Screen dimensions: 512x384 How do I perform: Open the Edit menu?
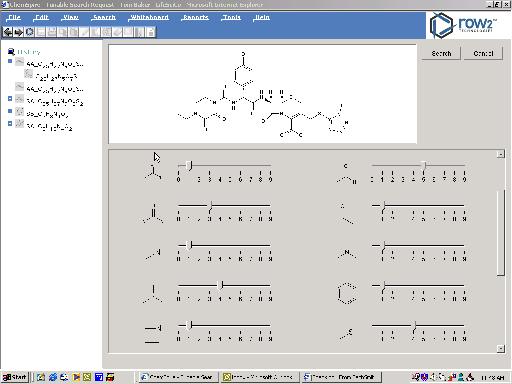click(x=41, y=17)
